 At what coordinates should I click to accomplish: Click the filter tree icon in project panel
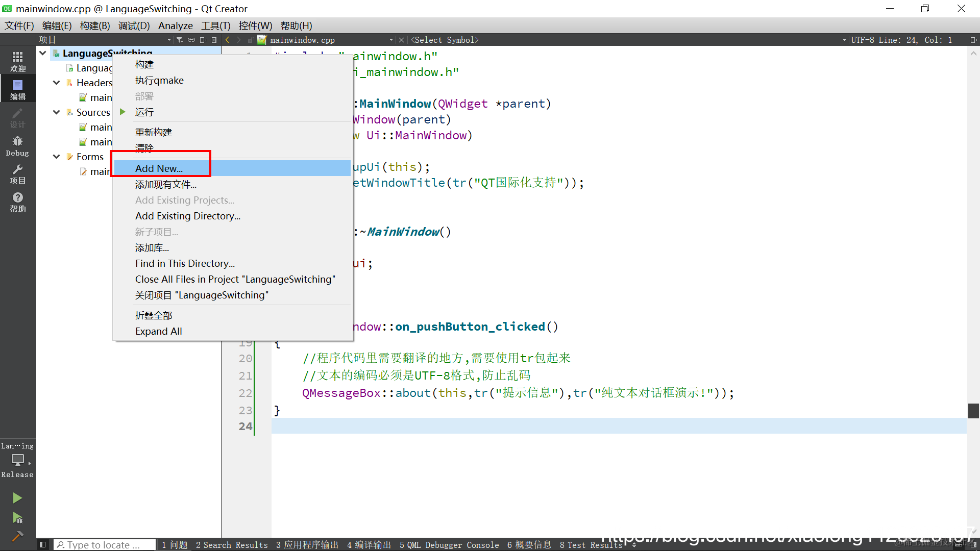(180, 40)
